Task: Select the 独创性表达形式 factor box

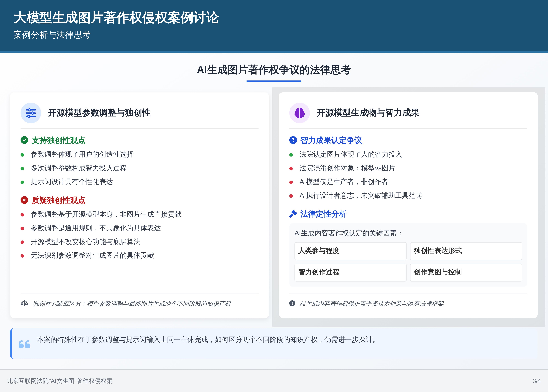Action: click(x=466, y=251)
